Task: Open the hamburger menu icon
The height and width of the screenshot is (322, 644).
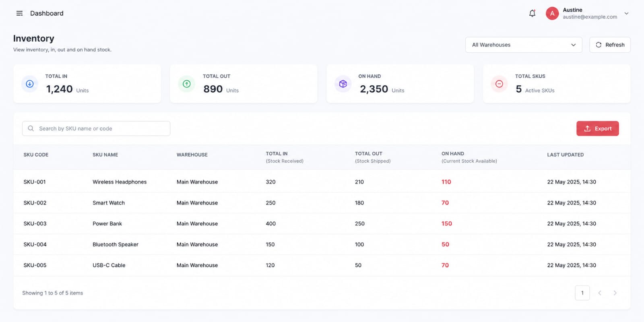Action: coord(19,13)
